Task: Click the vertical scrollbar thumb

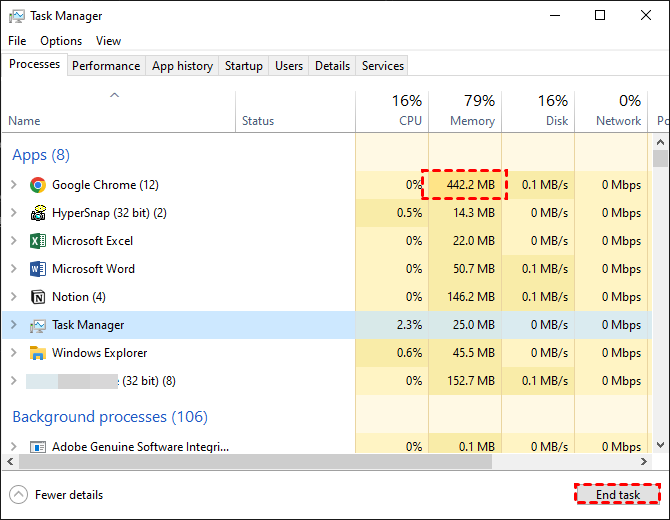Action: click(660, 158)
